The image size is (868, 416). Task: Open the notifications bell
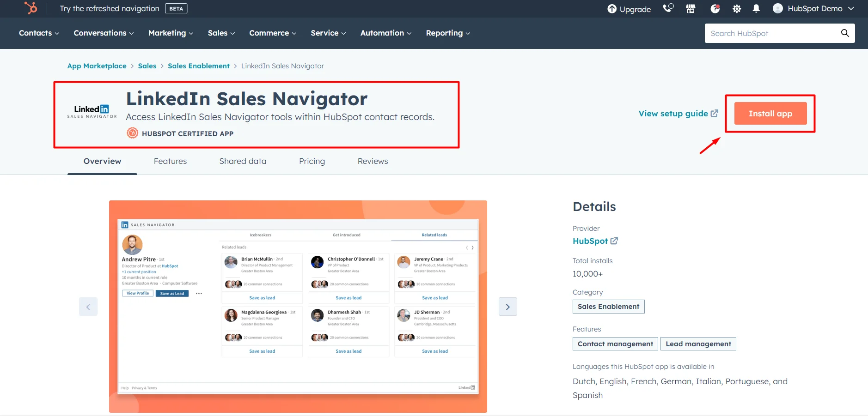click(x=756, y=8)
